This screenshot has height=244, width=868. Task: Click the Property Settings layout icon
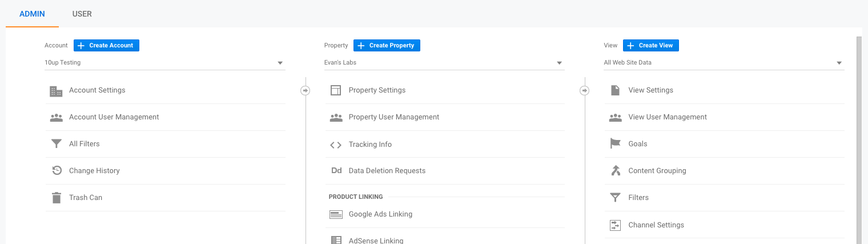336,90
